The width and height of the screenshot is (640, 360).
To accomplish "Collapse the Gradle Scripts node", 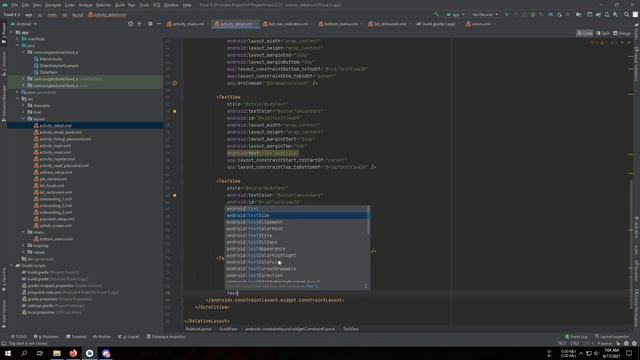I will coord(12,266).
